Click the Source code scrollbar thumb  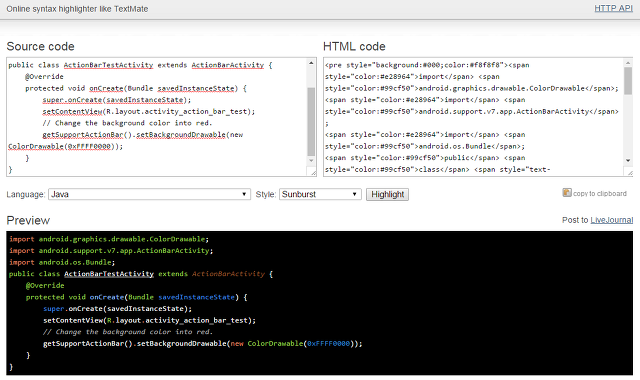pos(311,121)
